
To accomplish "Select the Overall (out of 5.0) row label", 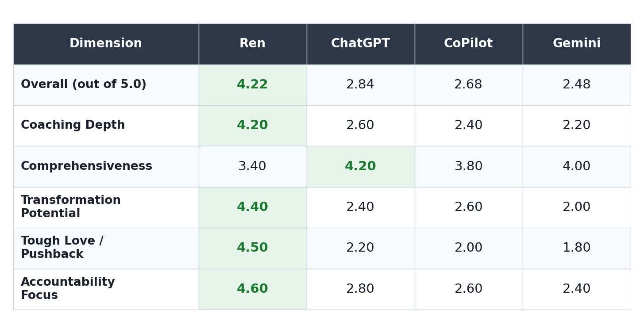I will click(x=84, y=85).
